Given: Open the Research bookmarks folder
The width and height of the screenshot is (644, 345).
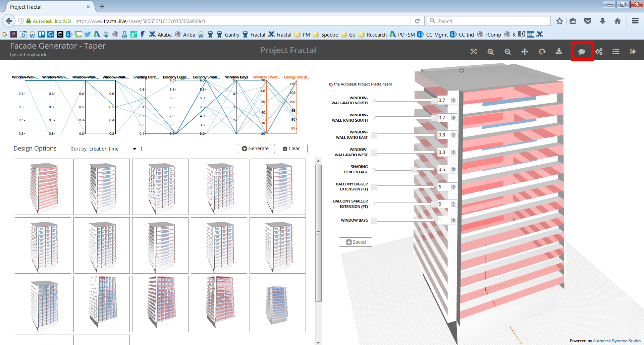Looking at the screenshot, I should click(x=373, y=35).
